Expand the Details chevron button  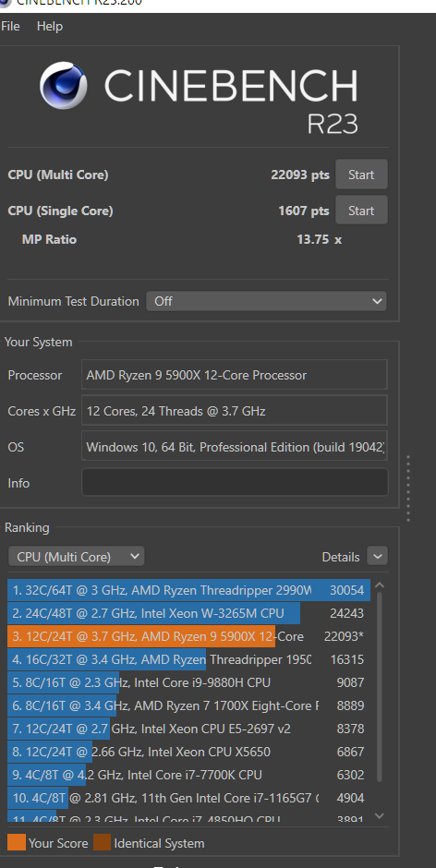coord(377,556)
